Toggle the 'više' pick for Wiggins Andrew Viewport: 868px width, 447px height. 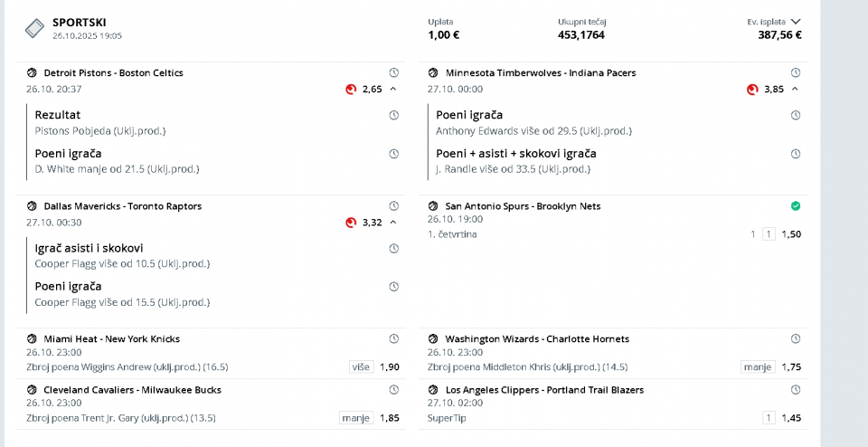(x=362, y=366)
